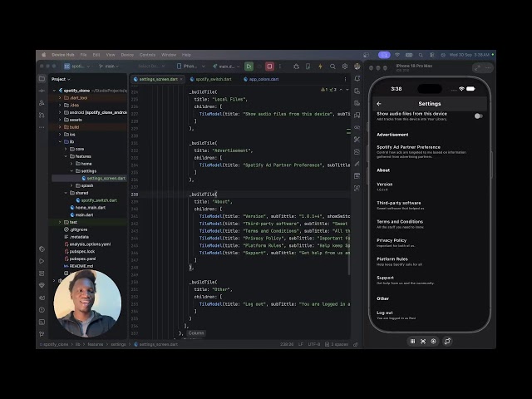Open the Notifications bell in the right tool strip
This screenshot has height=399, width=532.
pyautogui.click(x=357, y=79)
